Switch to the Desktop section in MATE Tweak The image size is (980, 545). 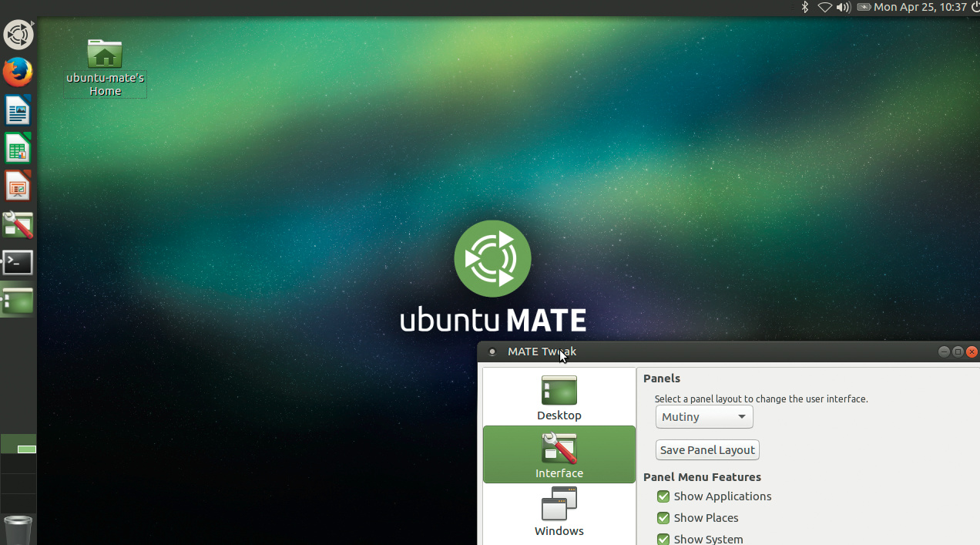coord(559,397)
